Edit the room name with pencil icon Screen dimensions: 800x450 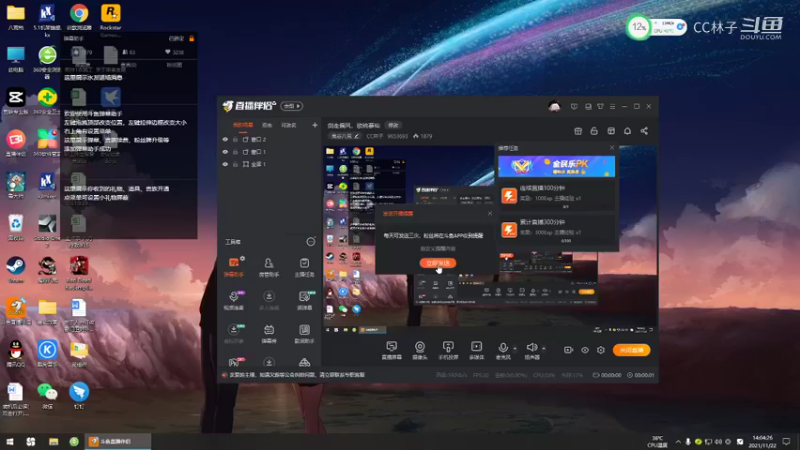pyautogui.click(x=357, y=136)
